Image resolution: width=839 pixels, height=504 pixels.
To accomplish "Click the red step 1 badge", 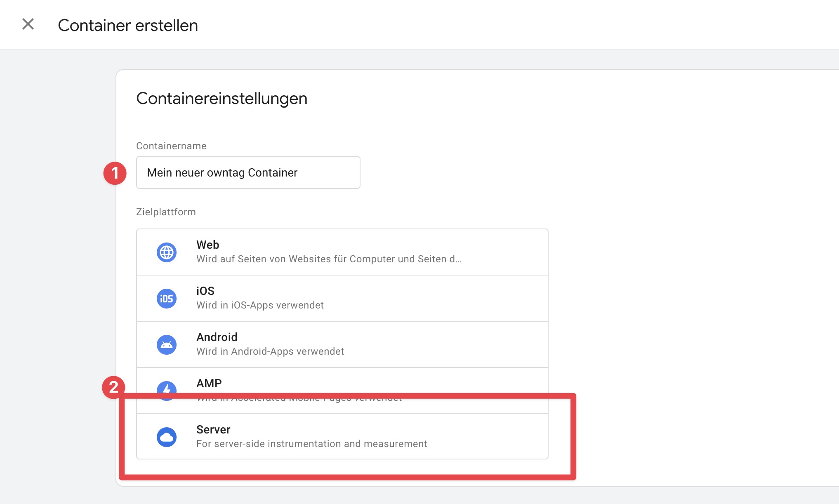I will pos(115,173).
